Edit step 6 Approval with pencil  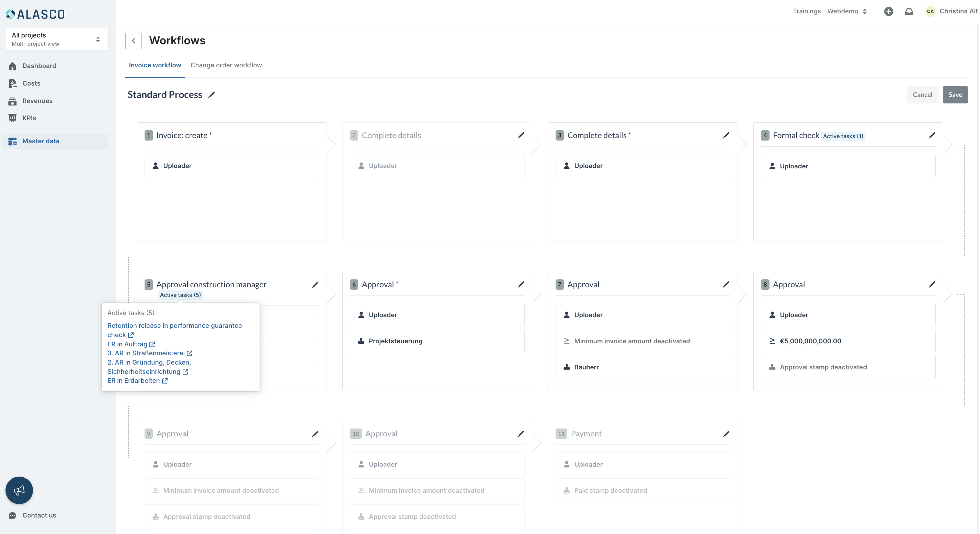pyautogui.click(x=521, y=284)
